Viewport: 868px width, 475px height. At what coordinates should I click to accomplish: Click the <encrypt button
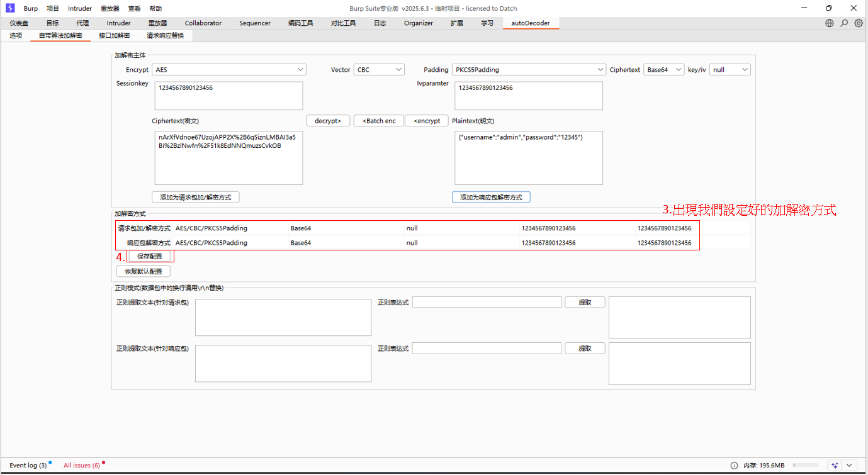[x=427, y=121]
